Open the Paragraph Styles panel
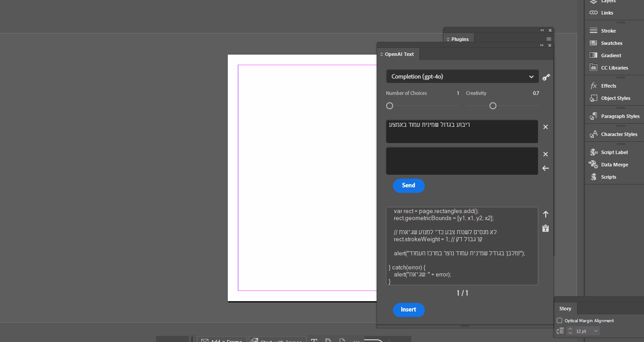The image size is (644, 342). (620, 116)
